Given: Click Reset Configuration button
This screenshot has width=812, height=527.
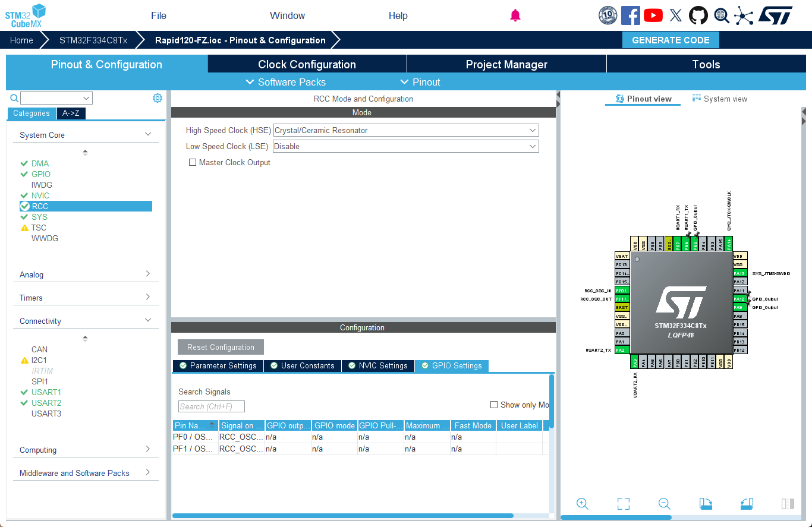Looking at the screenshot, I should click(x=221, y=347).
